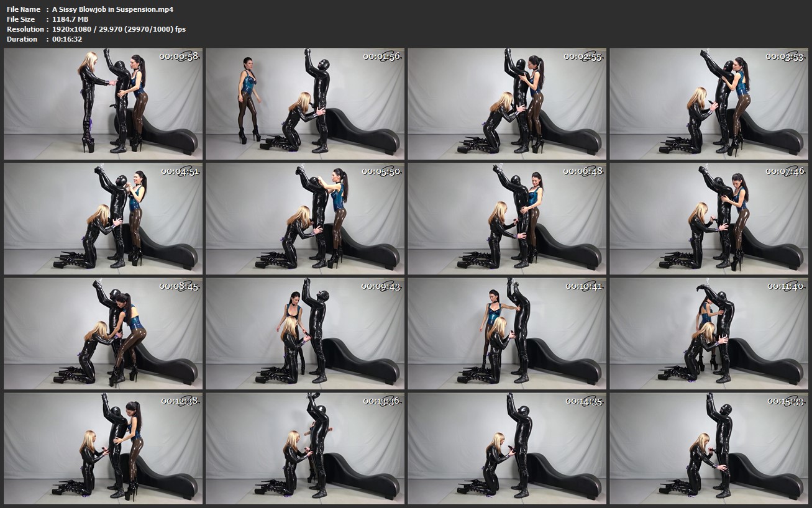The image size is (812, 508).
Task: Select the frame marked 00:13:36
Action: click(x=305, y=448)
